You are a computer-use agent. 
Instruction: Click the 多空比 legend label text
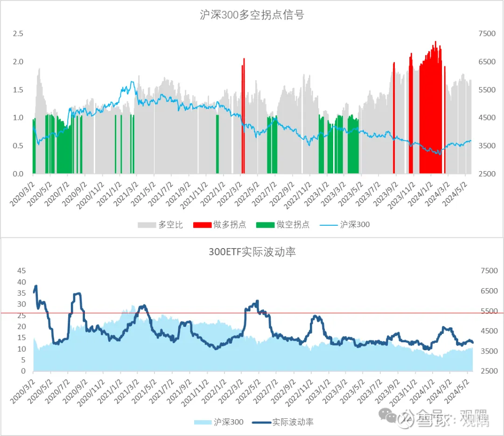pyautogui.click(x=170, y=225)
